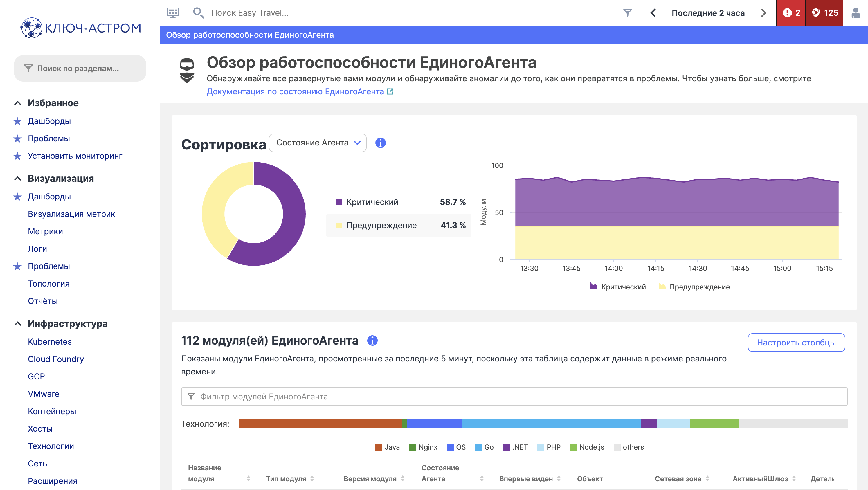Toggle the Java technology legend item
Image resolution: width=868 pixels, height=490 pixels.
388,447
